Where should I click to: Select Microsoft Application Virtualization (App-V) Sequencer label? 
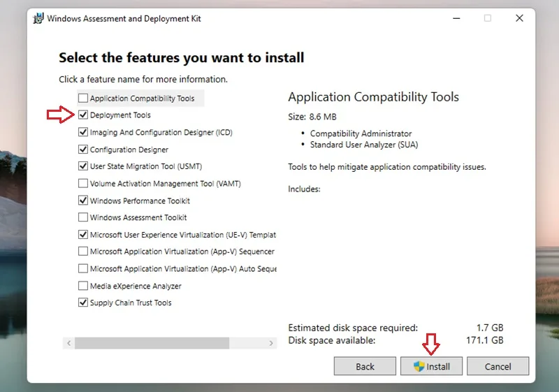(x=182, y=252)
